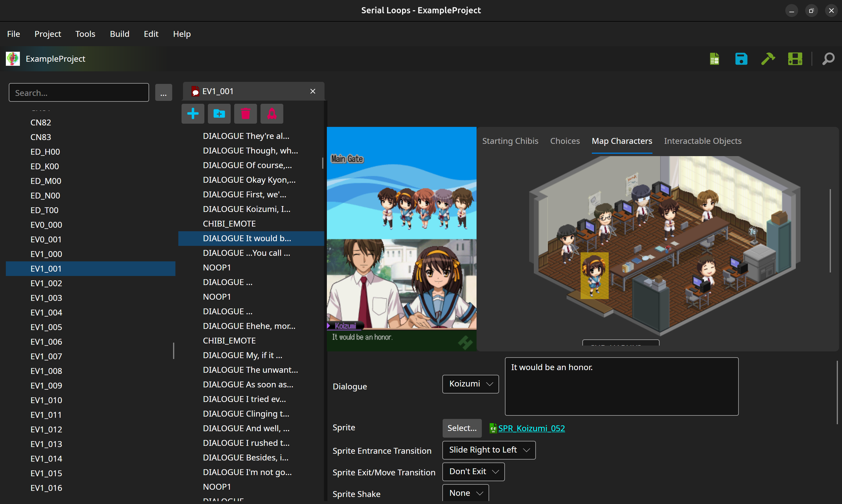
Task: Open the Koizumi speaker dropdown
Action: pos(470,384)
